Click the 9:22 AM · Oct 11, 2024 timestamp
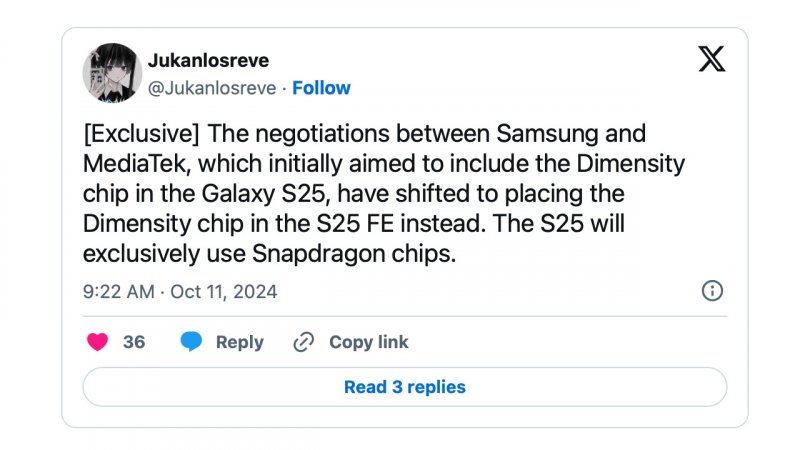 pos(179,292)
